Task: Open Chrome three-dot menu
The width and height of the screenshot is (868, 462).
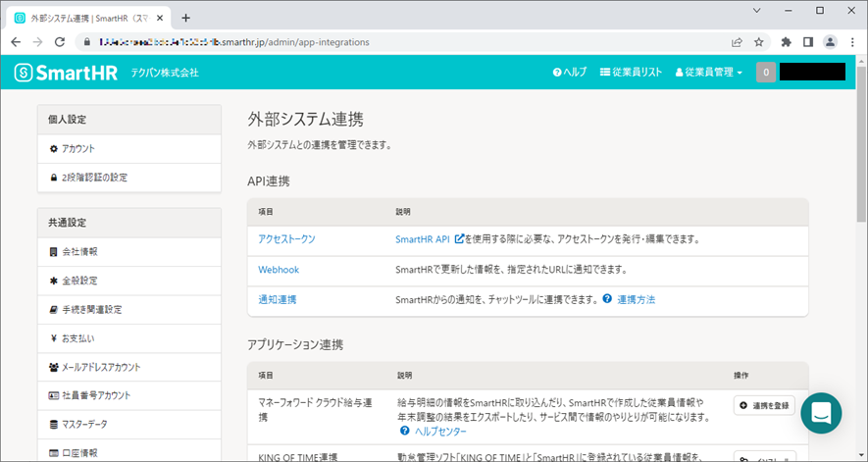Action: point(852,42)
